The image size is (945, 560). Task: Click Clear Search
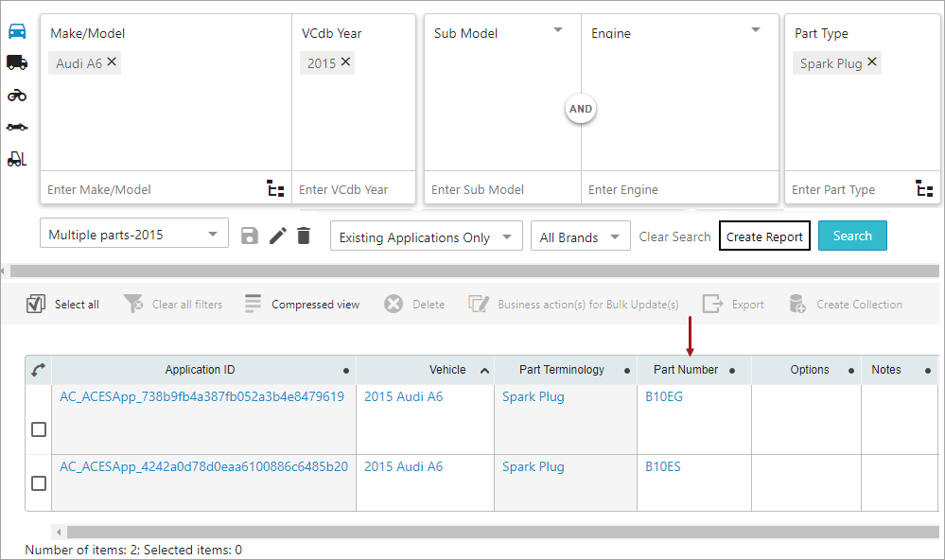(x=674, y=236)
